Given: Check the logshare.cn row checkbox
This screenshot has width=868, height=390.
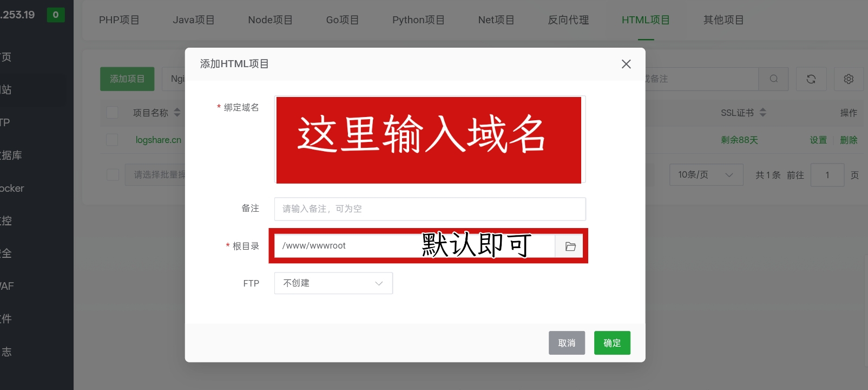Looking at the screenshot, I should (113, 140).
